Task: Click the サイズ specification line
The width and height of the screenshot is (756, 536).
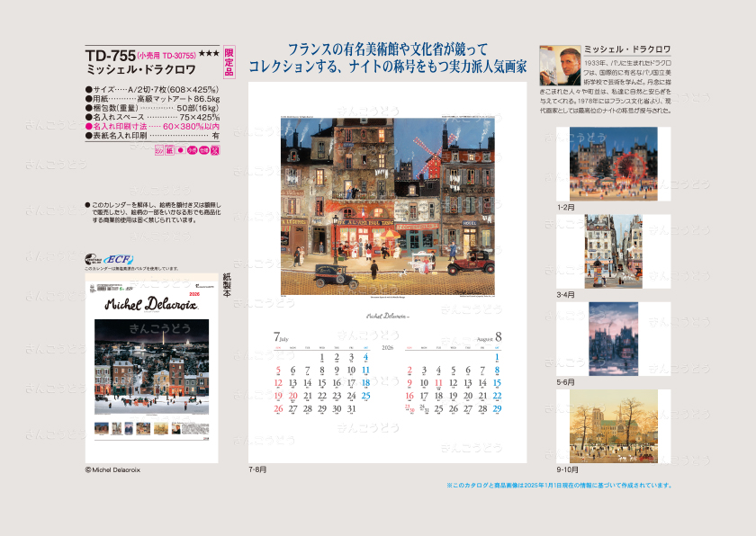Action: pyautogui.click(x=152, y=90)
